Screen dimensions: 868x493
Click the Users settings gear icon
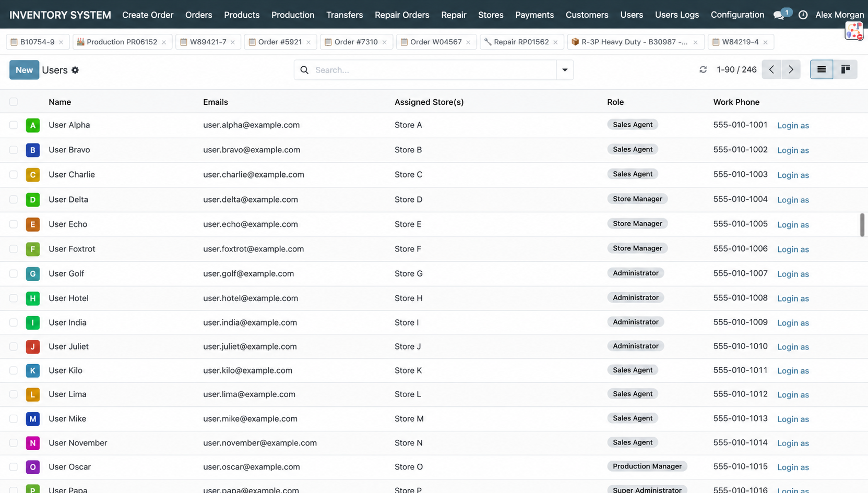click(x=75, y=70)
